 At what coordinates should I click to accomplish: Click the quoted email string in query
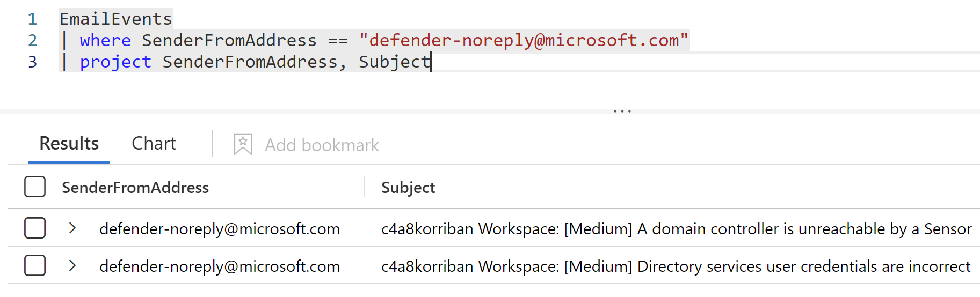[x=524, y=41]
